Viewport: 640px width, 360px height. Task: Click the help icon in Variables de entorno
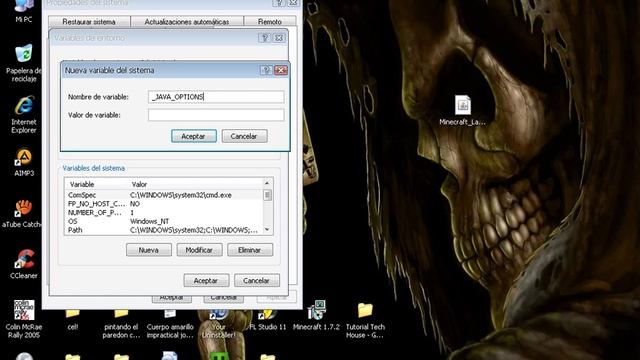(264, 38)
